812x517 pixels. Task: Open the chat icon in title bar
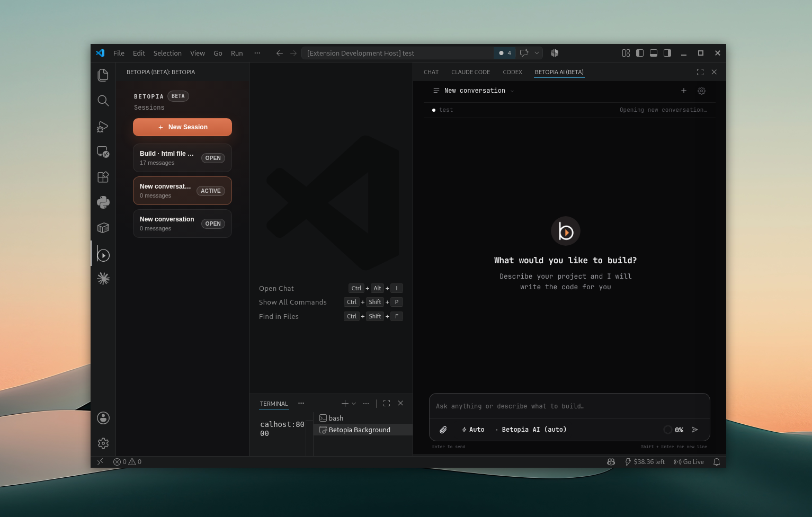point(524,53)
